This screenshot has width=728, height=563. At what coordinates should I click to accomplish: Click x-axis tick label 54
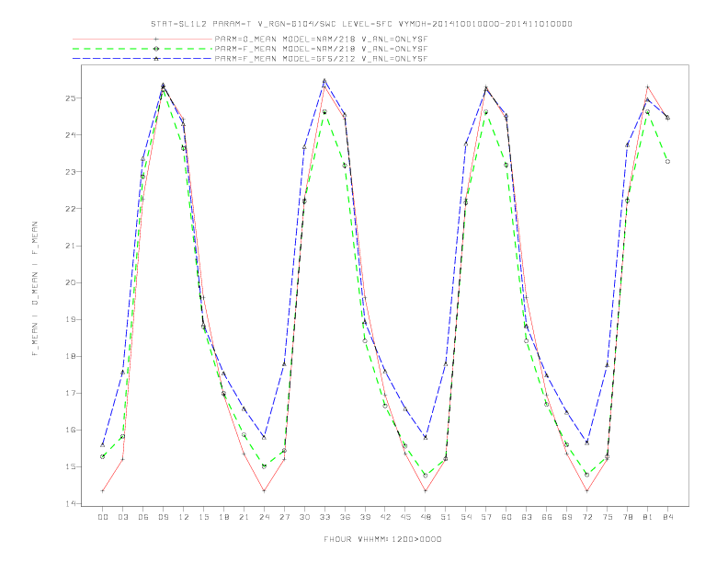click(x=466, y=517)
